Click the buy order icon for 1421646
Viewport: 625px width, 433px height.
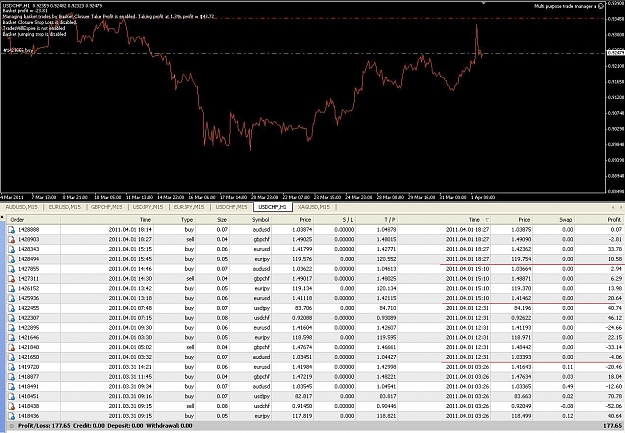point(12,337)
